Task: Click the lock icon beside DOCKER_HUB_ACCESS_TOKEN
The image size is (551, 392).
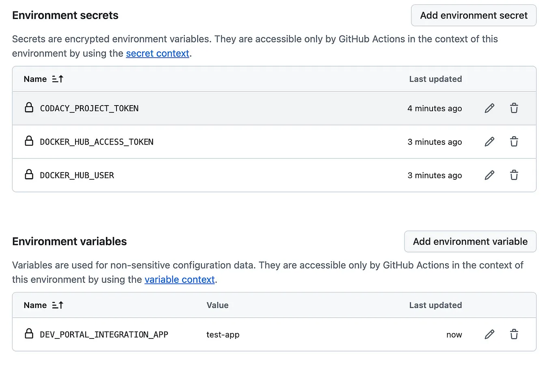Action: (29, 141)
